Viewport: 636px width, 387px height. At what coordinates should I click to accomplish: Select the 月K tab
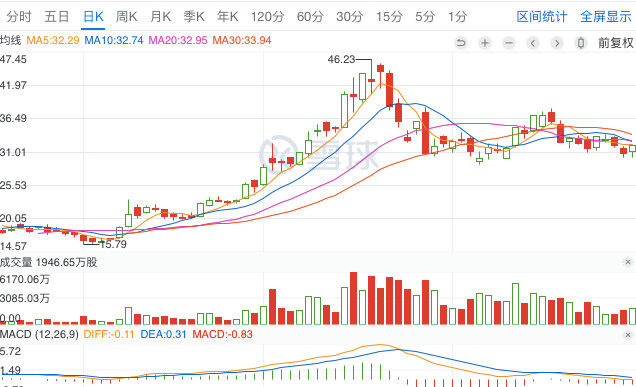click(x=160, y=17)
